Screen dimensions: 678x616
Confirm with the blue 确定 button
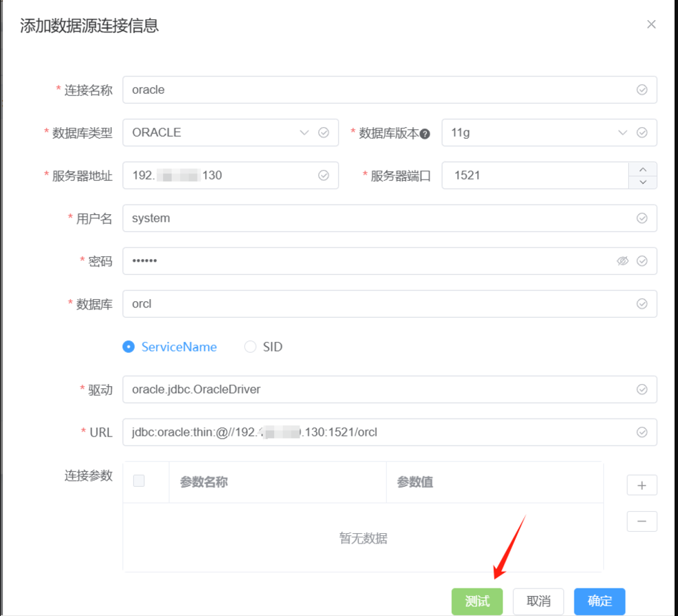[x=599, y=601]
